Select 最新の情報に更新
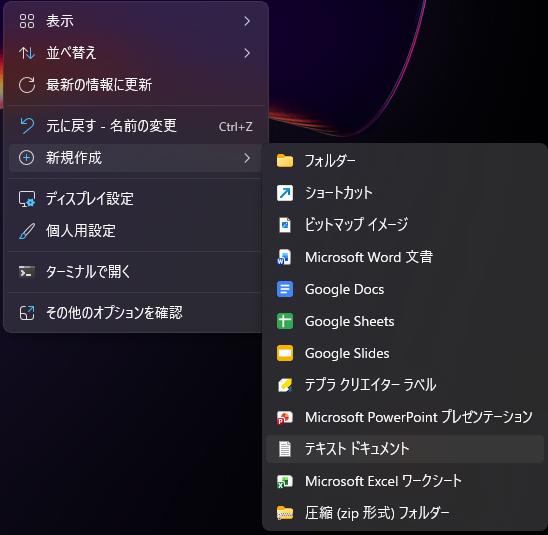This screenshot has width=548, height=535. 136,85
